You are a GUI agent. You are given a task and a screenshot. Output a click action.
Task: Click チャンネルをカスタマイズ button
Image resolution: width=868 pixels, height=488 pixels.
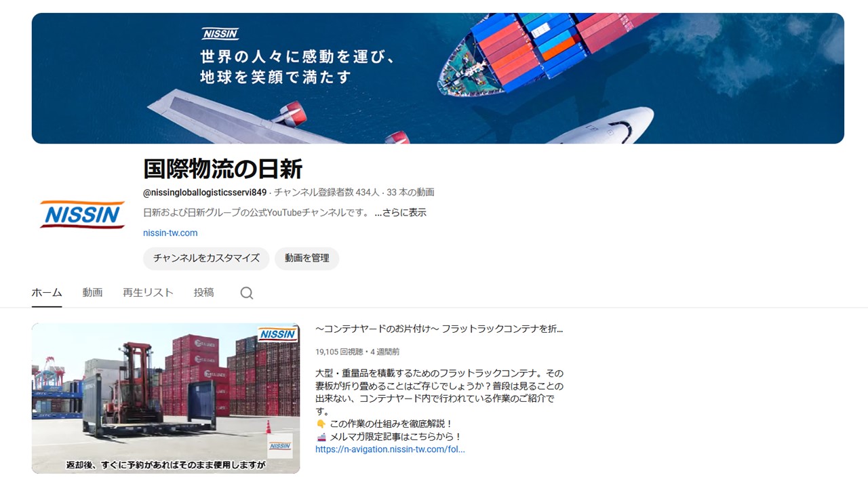coord(206,258)
